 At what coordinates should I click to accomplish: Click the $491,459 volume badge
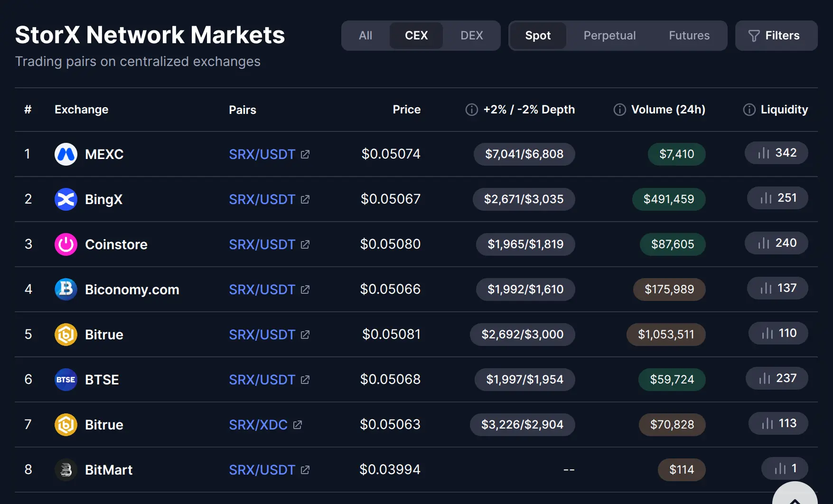(669, 199)
